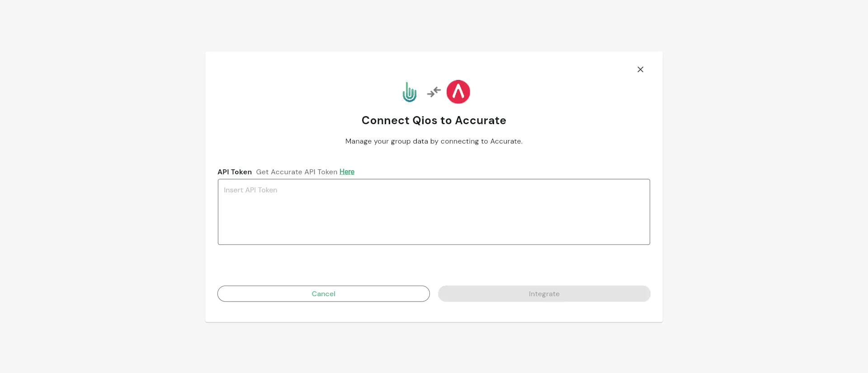This screenshot has width=868, height=373.
Task: Click the red Accurate logo
Action: tap(458, 92)
